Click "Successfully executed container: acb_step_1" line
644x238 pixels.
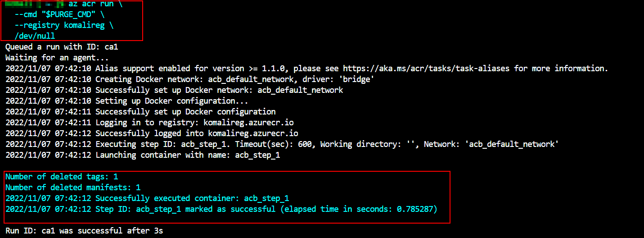(x=147, y=198)
